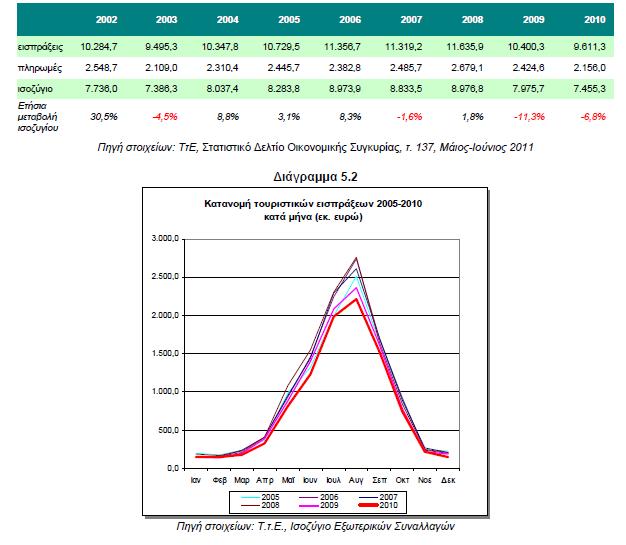Select the 2009 column header

point(533,20)
